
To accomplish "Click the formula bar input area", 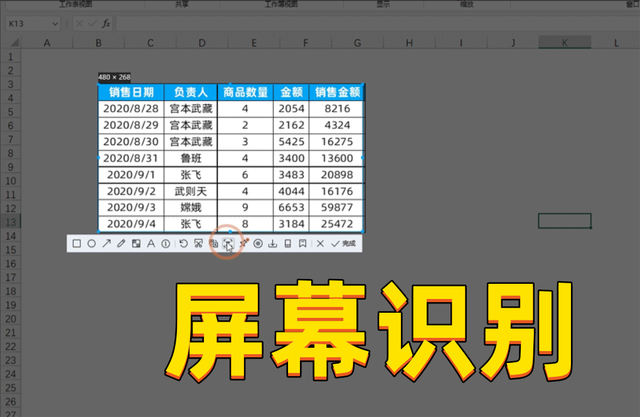I will pyautogui.click(x=377, y=24).
